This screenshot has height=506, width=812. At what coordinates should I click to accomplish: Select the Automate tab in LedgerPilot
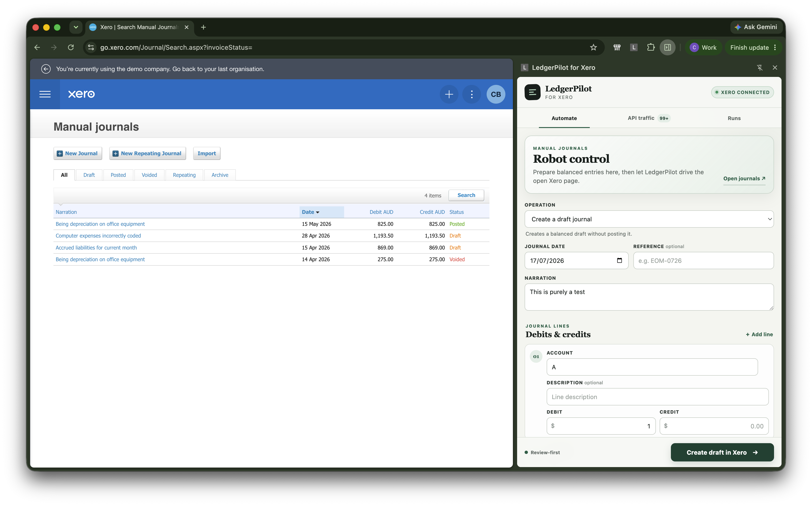pos(564,118)
